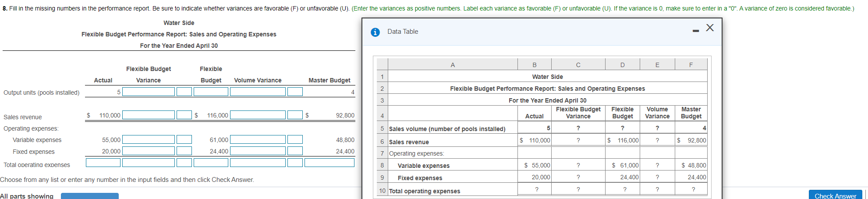This screenshot has height=199, width=868.
Task: Click column F header in Data Table
Action: 691,65
